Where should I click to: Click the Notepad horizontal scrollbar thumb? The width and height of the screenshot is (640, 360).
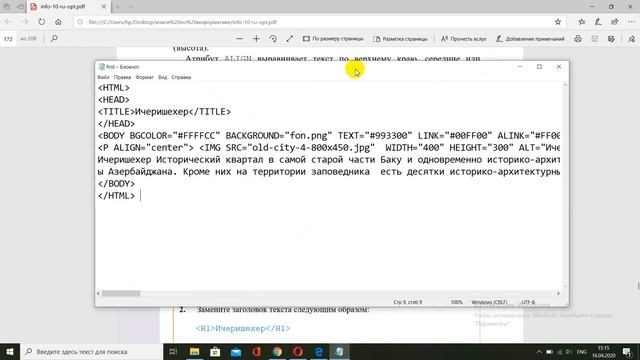(121, 293)
